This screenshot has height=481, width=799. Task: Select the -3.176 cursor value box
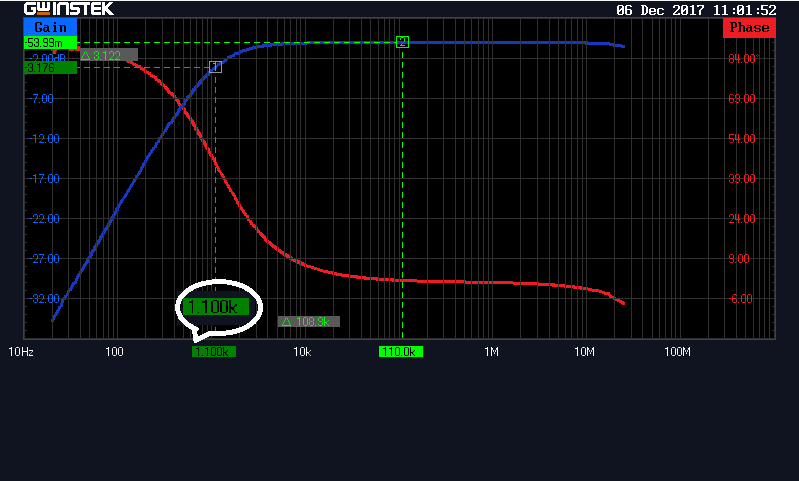(x=50, y=68)
